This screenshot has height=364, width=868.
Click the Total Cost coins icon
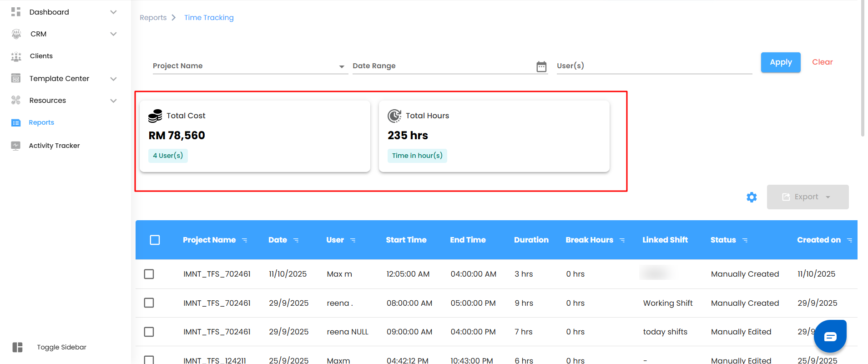click(155, 116)
